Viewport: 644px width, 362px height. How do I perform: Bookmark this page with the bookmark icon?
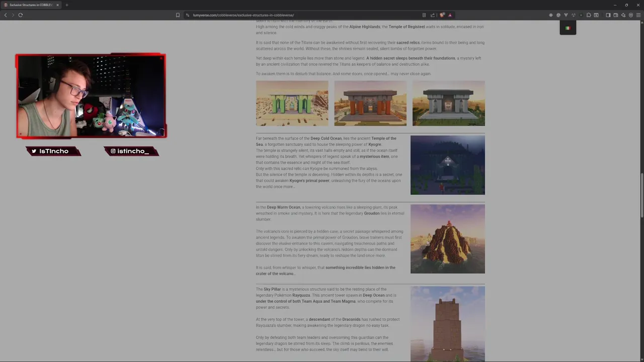(178, 15)
